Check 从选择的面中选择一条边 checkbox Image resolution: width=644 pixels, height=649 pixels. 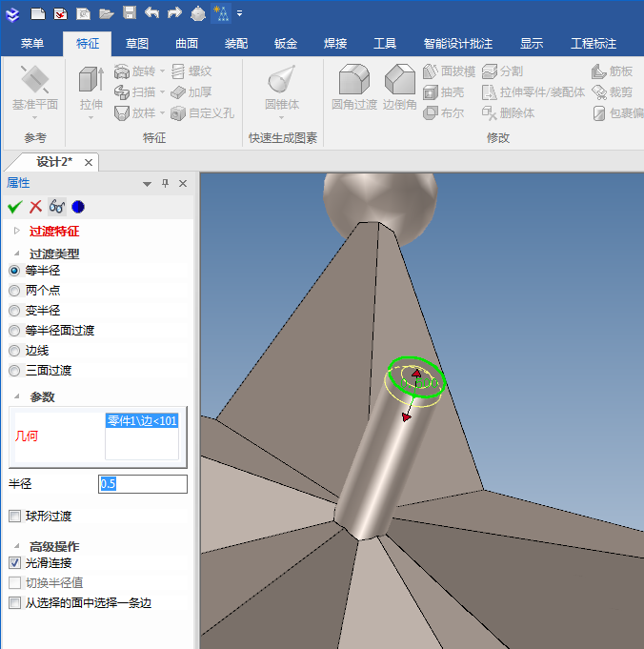point(15,602)
